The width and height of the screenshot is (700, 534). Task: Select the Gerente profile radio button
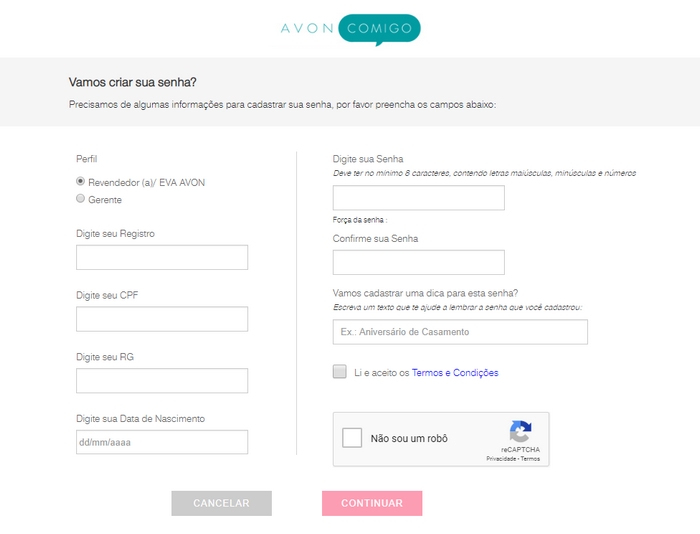[80, 198]
